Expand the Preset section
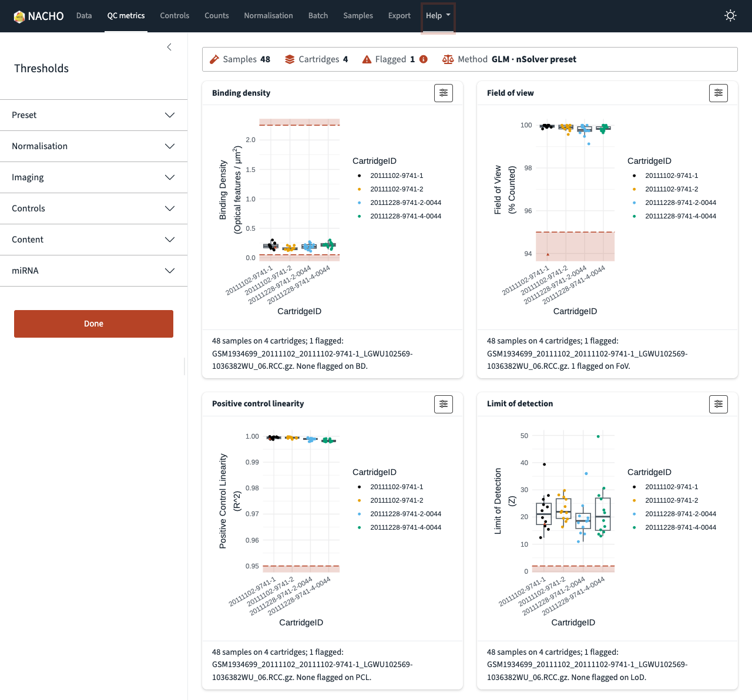 click(x=93, y=115)
